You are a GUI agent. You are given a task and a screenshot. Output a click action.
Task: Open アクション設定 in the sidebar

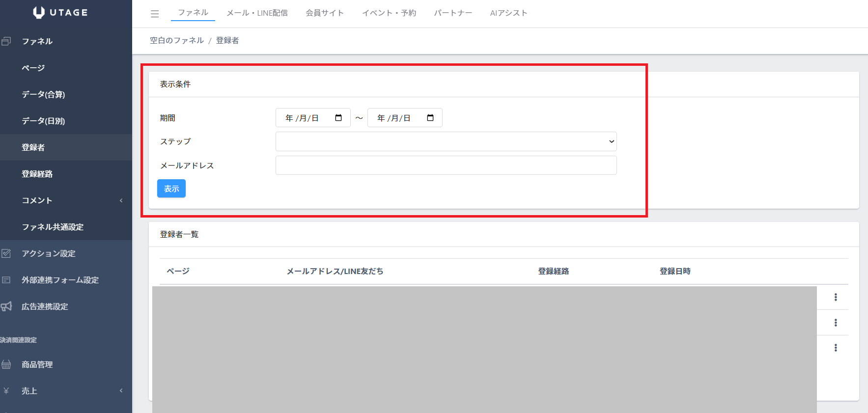point(48,253)
